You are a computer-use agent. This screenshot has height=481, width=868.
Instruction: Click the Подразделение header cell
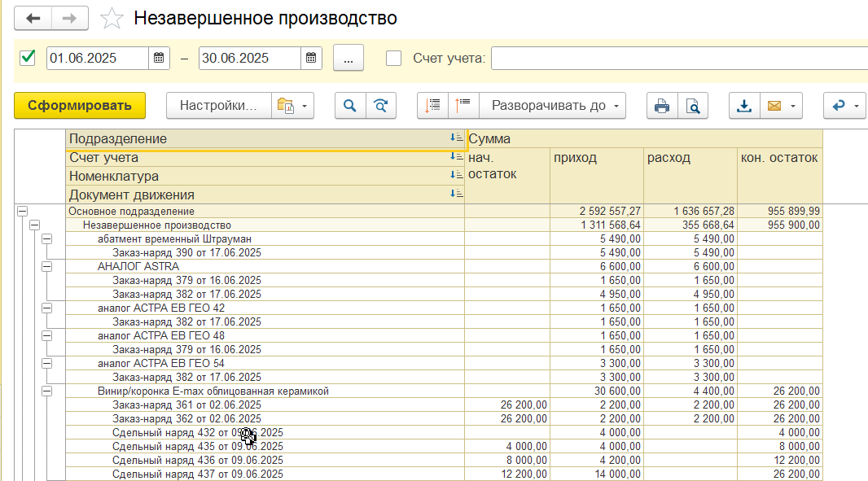(265, 138)
